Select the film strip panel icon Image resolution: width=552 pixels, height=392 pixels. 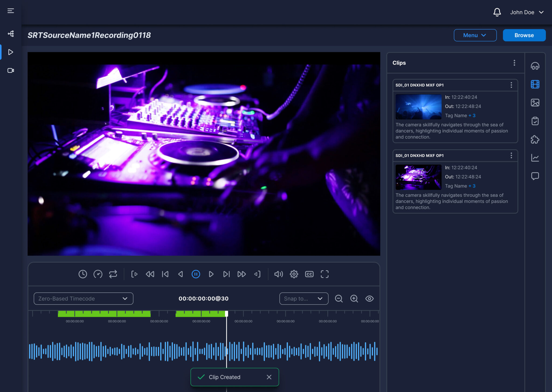pos(535,84)
